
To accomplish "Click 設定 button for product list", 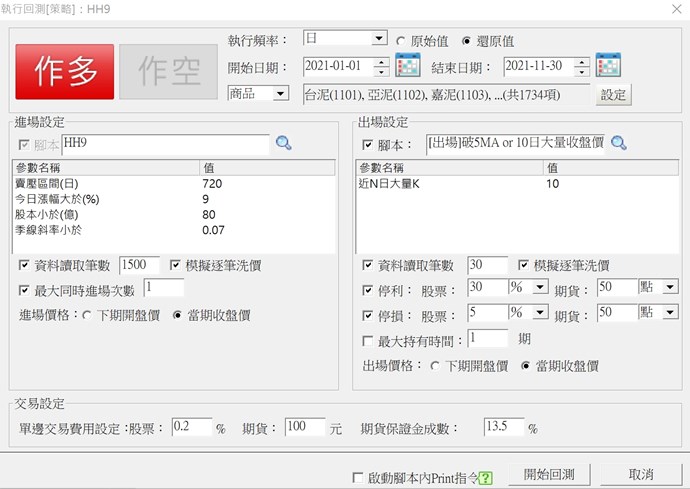I will [612, 95].
